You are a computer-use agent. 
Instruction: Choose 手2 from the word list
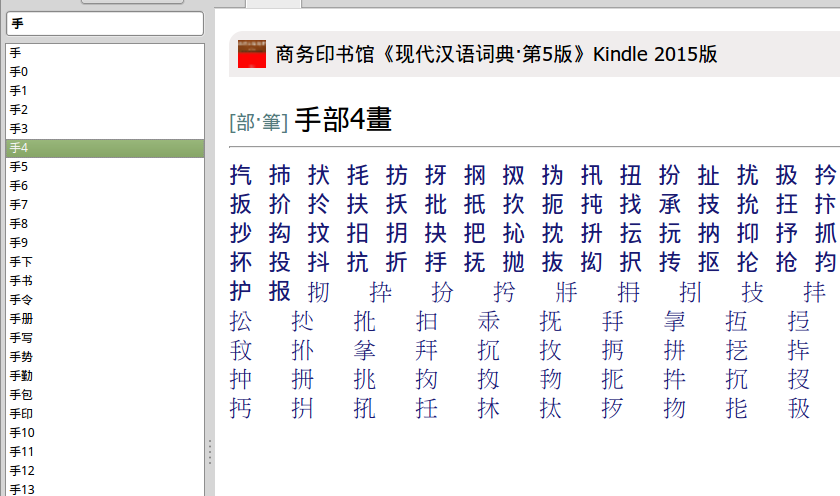point(105,110)
